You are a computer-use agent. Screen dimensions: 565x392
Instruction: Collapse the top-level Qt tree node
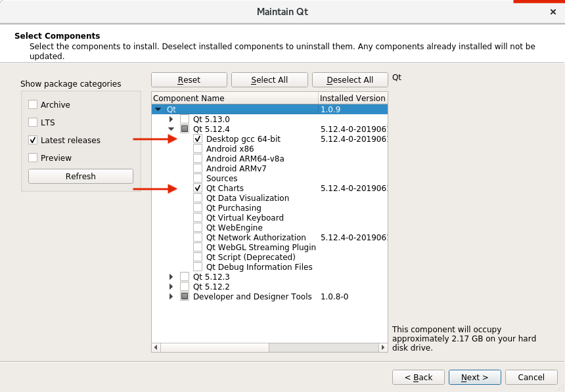tap(158, 109)
